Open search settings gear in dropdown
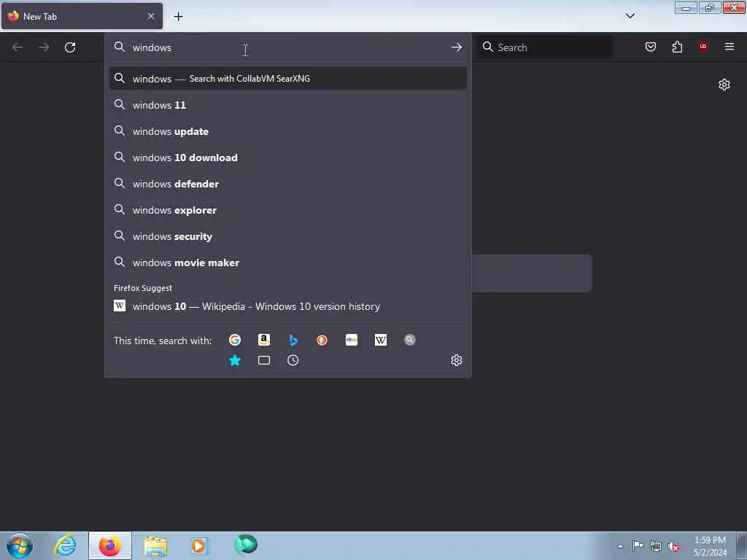This screenshot has width=747, height=560. [x=457, y=360]
